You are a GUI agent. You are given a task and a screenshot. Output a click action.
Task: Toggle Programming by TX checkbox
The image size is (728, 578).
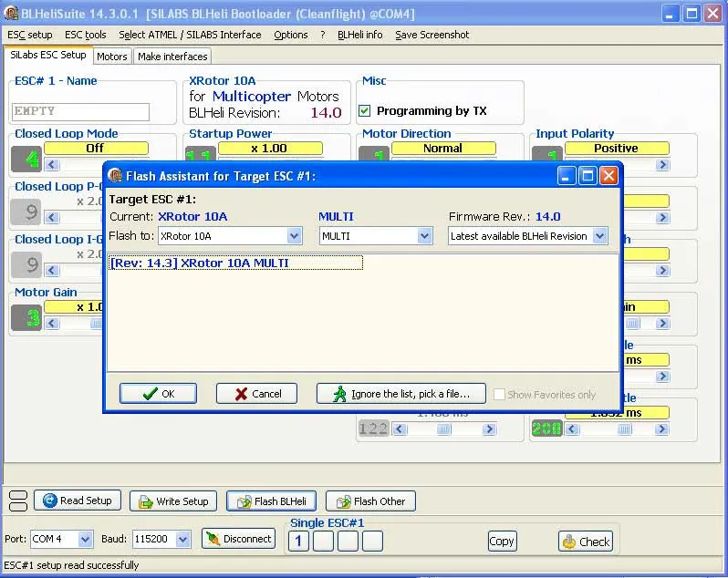[365, 111]
